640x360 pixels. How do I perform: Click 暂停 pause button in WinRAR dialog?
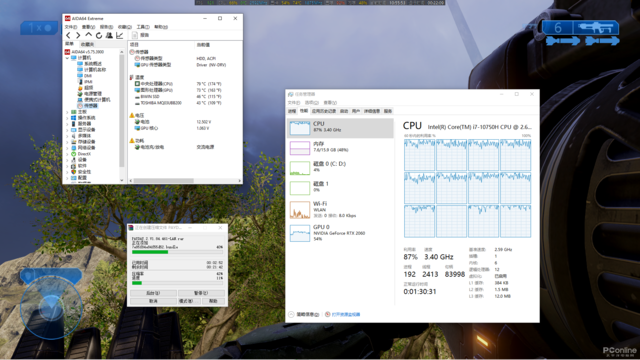click(x=201, y=293)
